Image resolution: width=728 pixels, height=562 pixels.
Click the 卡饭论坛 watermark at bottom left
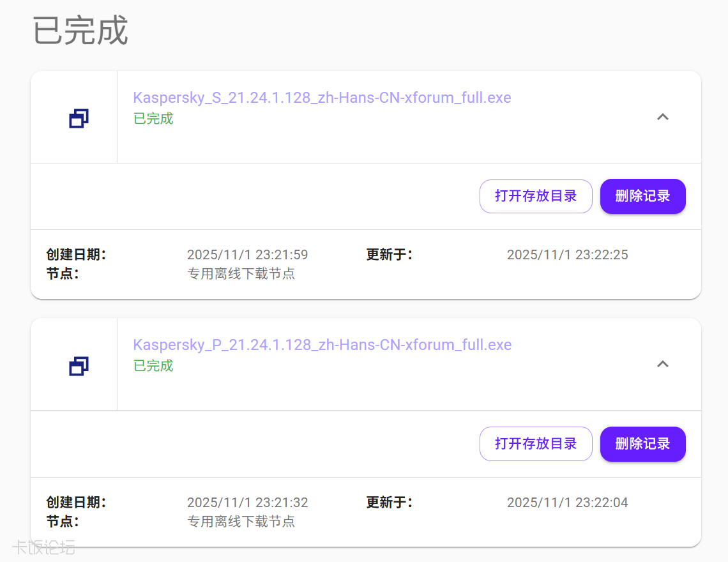45,546
